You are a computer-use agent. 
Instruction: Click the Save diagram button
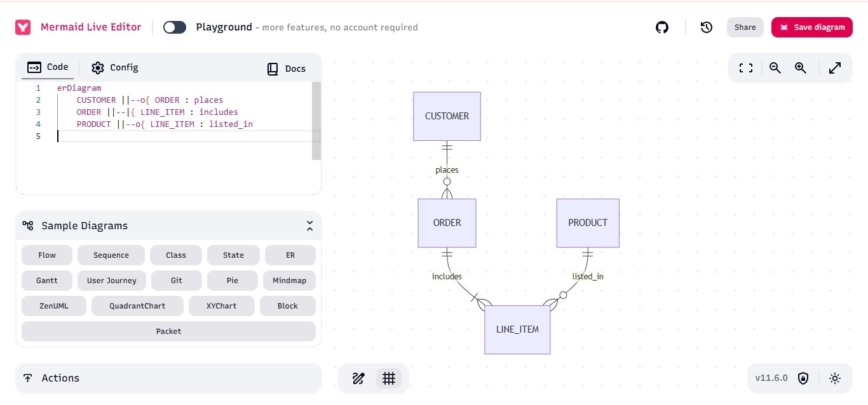point(812,27)
